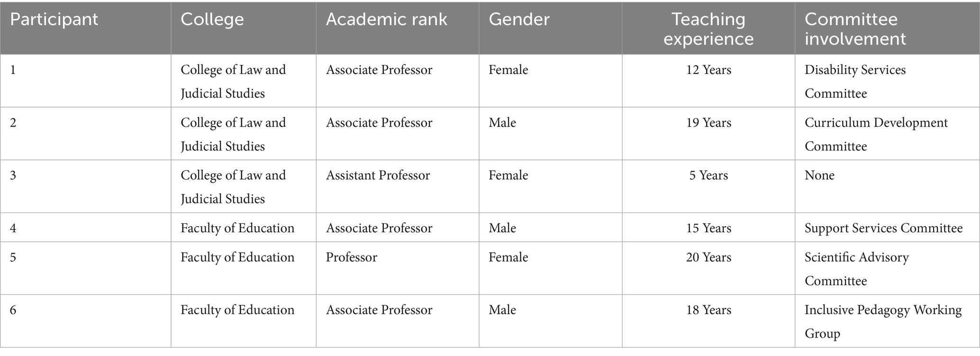The image size is (980, 356).
Task: Select the Scientific Advisory Committee cell
Action: (x=856, y=269)
